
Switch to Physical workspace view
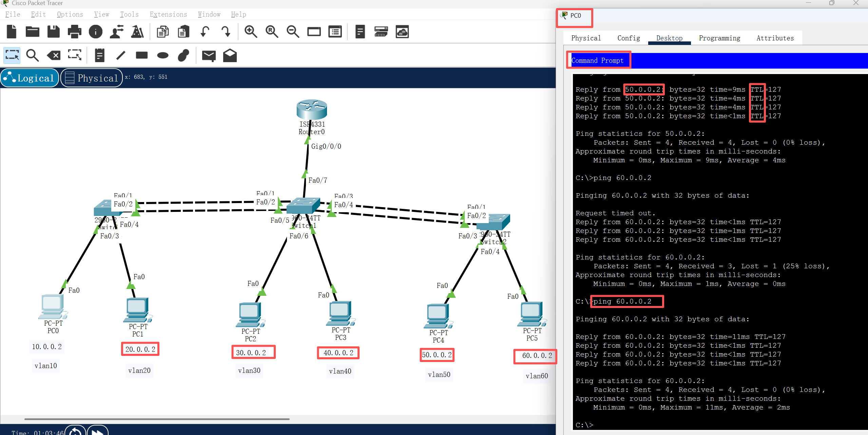click(x=92, y=78)
